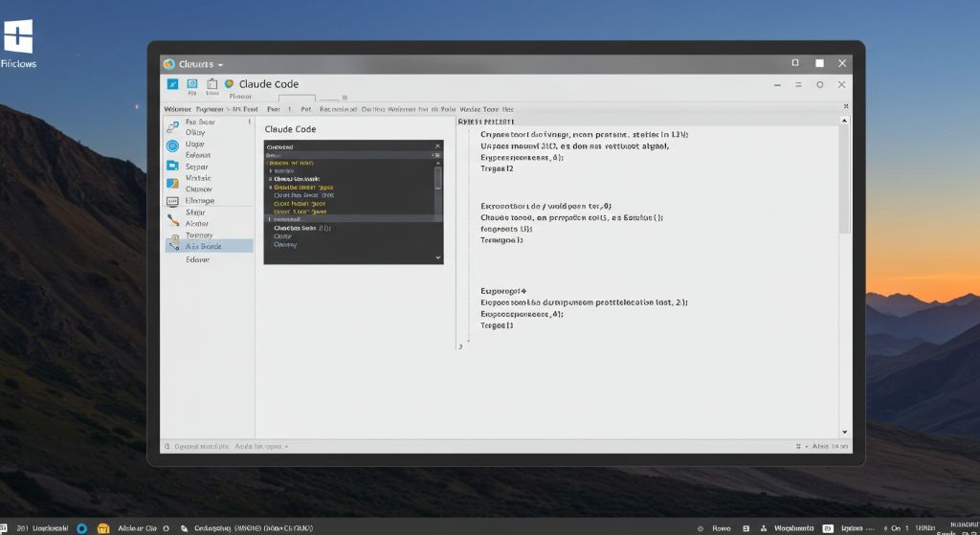Click the clipboard icon in the toolbar
Screen dimensions: 980x535
click(212, 84)
